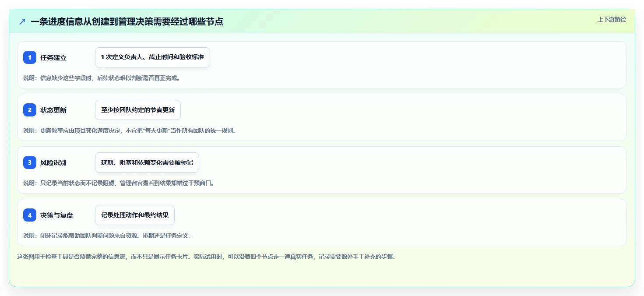Click the 1 次定义负责人、截止时间和验收标准 chip

152,57
